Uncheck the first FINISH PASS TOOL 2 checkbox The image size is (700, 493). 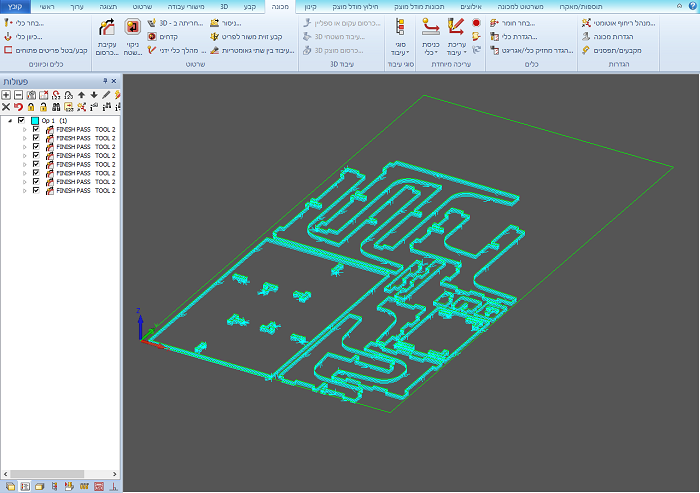[36, 129]
